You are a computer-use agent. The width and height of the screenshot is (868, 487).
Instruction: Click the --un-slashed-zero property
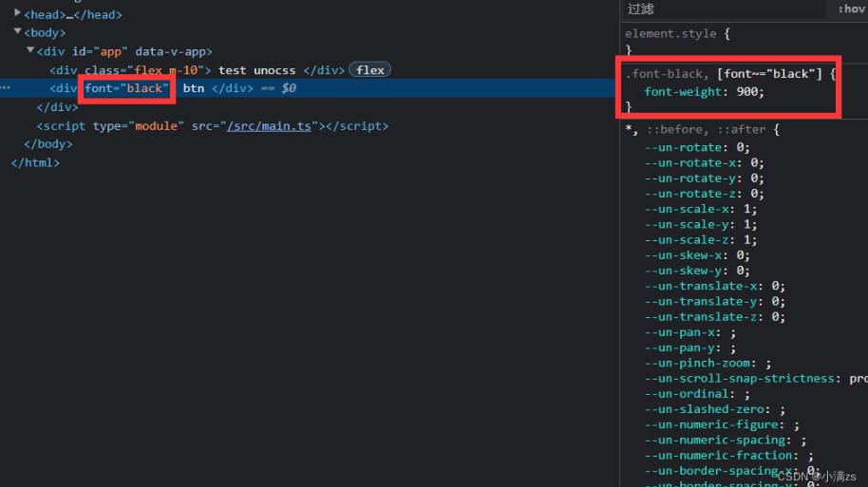[x=704, y=409]
